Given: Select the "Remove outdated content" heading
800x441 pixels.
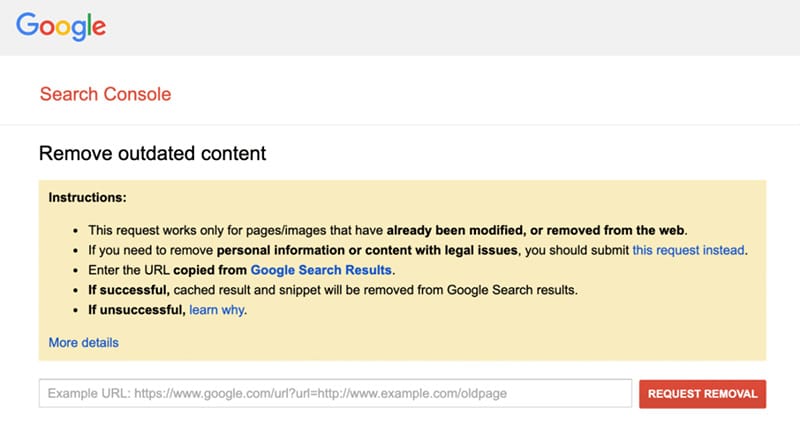Looking at the screenshot, I should point(153,153).
